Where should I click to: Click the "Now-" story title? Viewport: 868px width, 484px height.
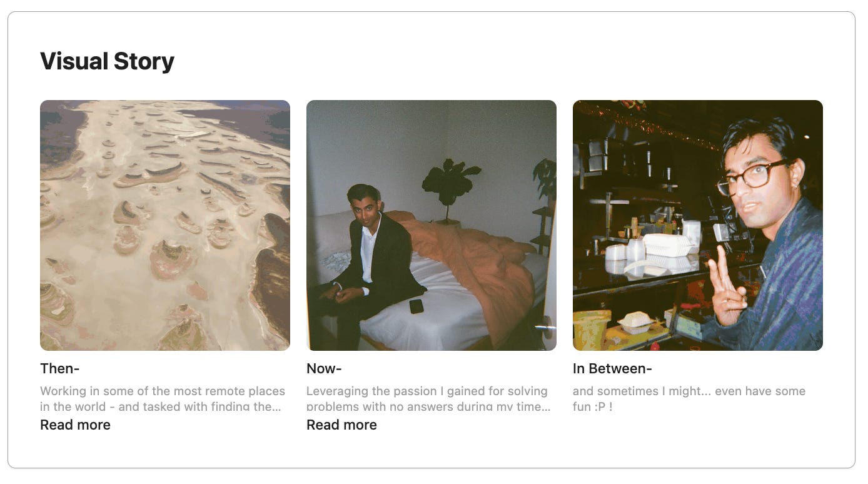324,368
